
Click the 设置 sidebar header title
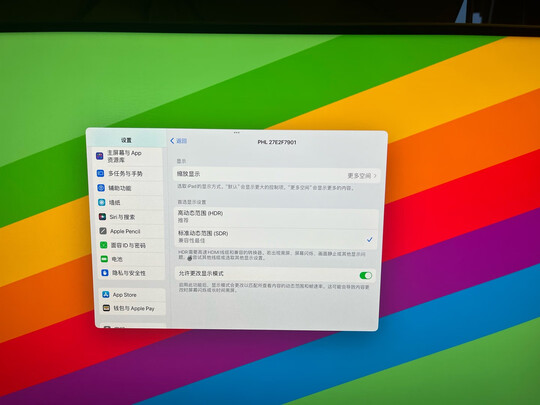click(126, 140)
